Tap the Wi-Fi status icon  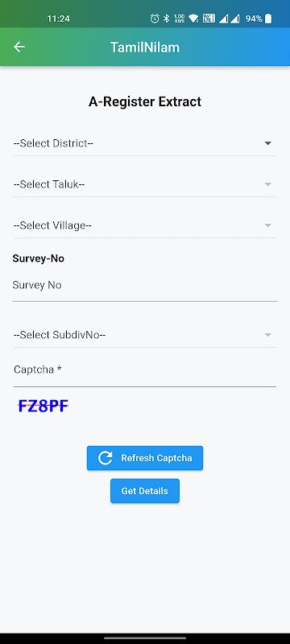pyautogui.click(x=193, y=19)
